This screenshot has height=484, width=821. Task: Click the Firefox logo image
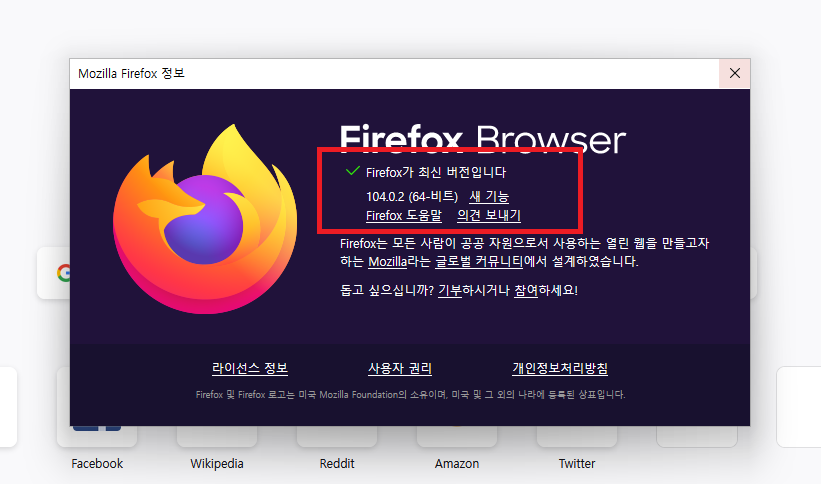click(205, 219)
